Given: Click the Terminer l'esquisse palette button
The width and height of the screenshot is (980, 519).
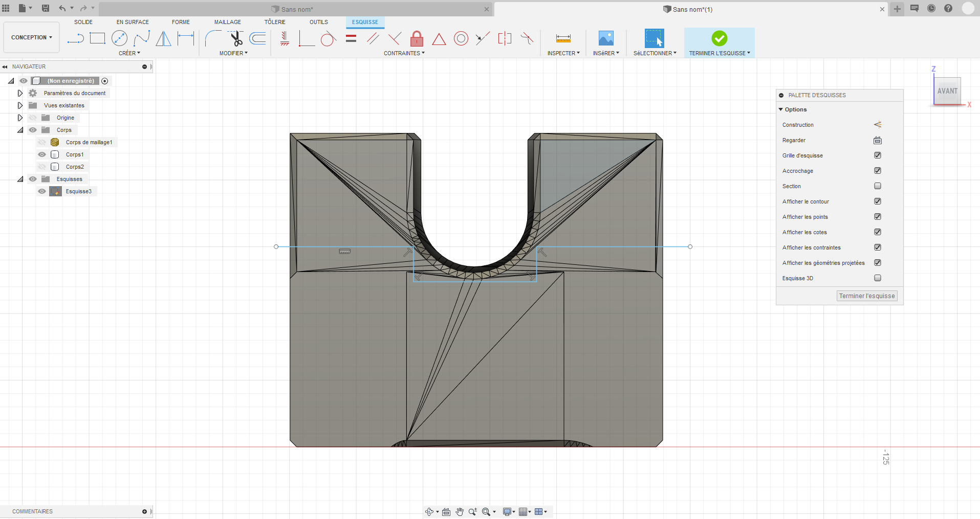Looking at the screenshot, I should tap(867, 296).
